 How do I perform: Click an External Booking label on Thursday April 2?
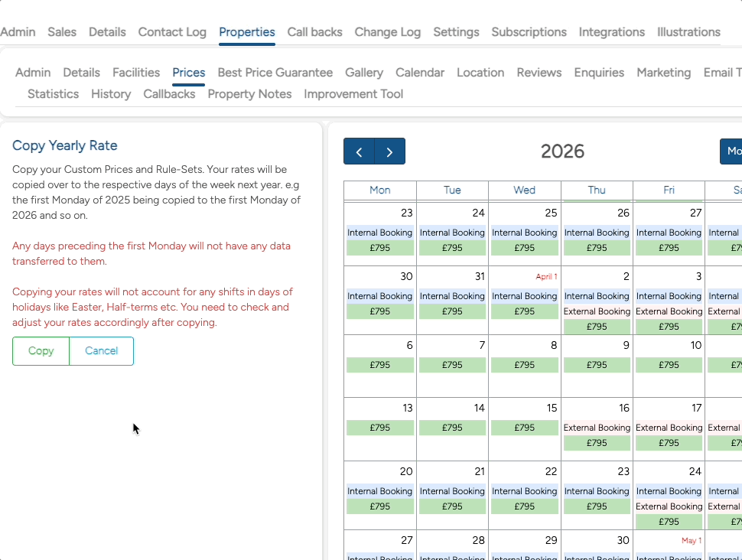597,311
